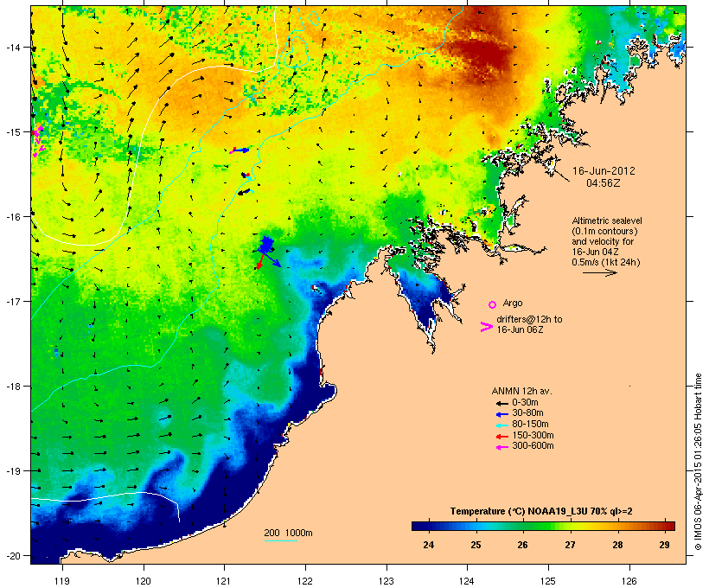Click the cyan 200 1000m depth contour line sample
This screenshot has width=709, height=588.
280,540
